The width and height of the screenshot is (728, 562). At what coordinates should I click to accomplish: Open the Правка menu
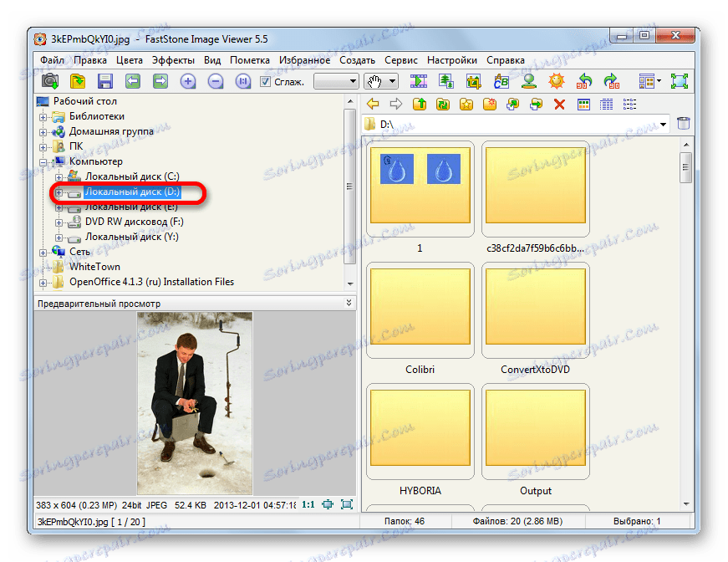click(90, 60)
